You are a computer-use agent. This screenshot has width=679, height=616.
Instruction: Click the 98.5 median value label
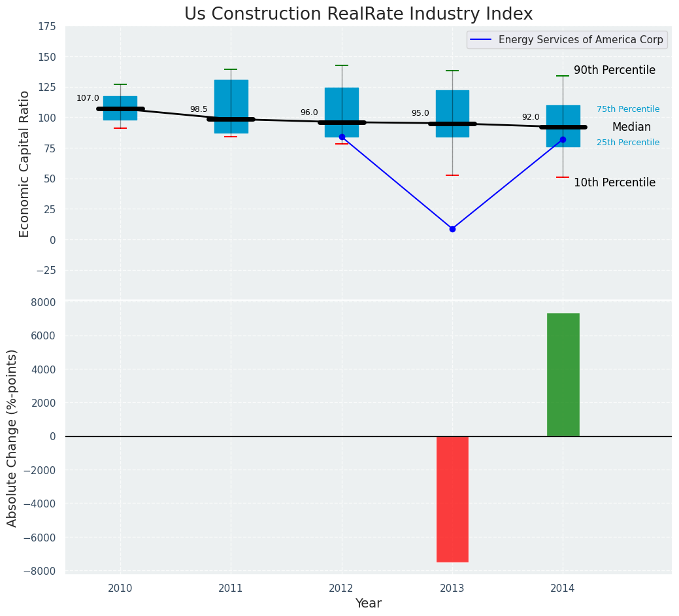[x=199, y=110]
